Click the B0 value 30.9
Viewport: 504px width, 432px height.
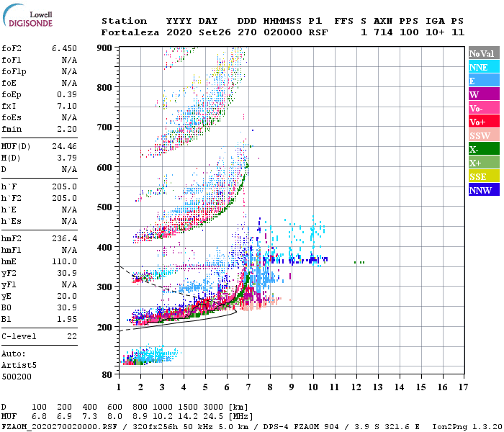coord(67,307)
